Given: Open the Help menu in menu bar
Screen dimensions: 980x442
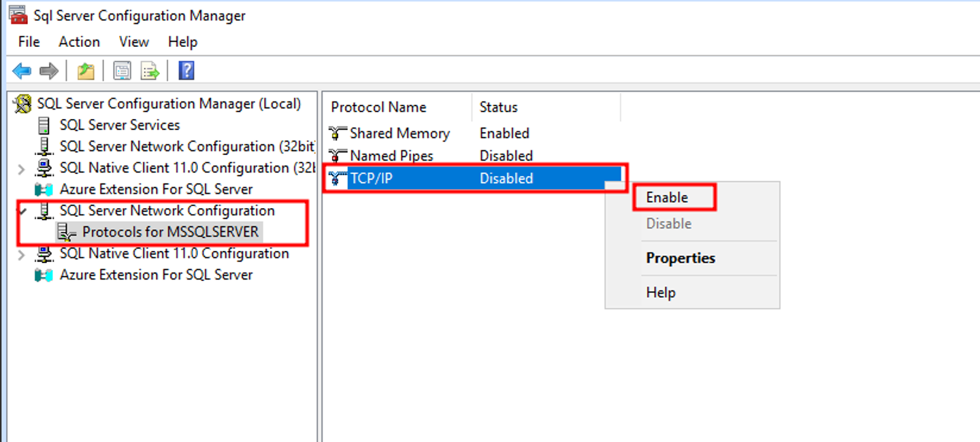Looking at the screenshot, I should [x=182, y=42].
